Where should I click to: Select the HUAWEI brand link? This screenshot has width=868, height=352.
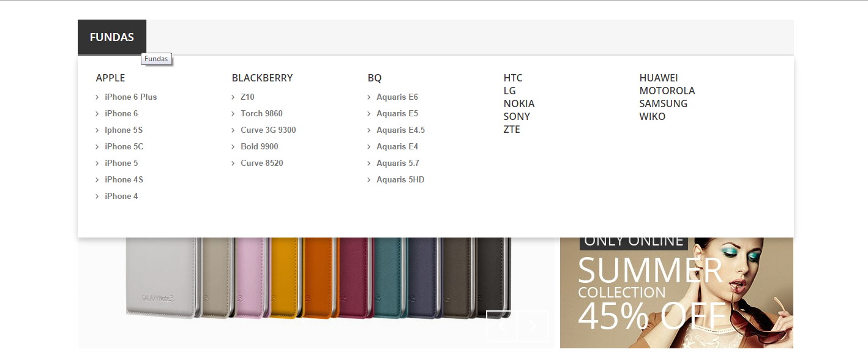click(659, 78)
